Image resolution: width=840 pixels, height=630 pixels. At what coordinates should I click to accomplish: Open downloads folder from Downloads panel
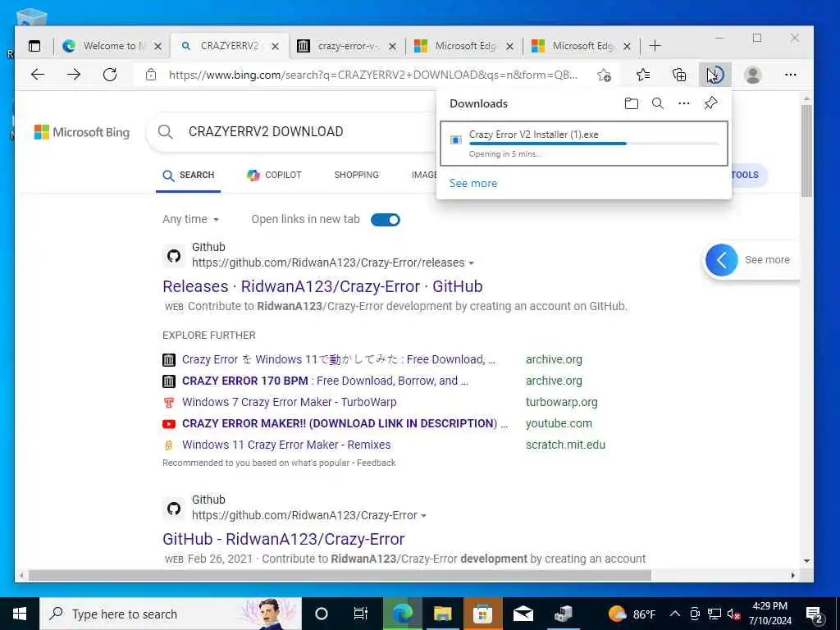click(632, 103)
